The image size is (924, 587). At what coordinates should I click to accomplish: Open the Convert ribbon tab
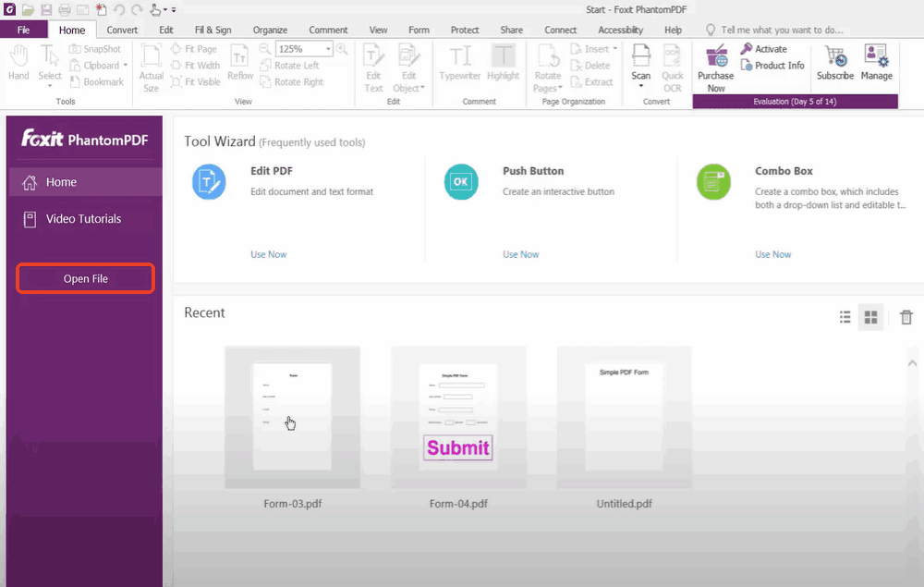coord(122,30)
